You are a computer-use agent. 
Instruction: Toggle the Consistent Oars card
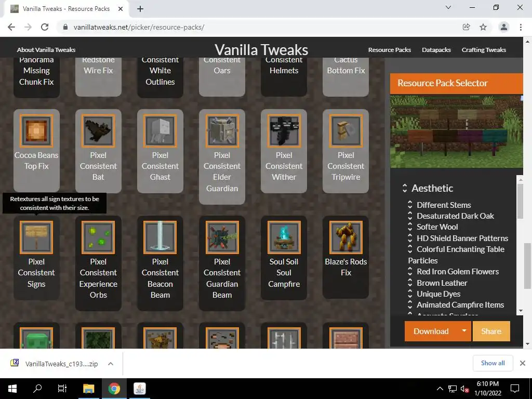[x=222, y=77]
